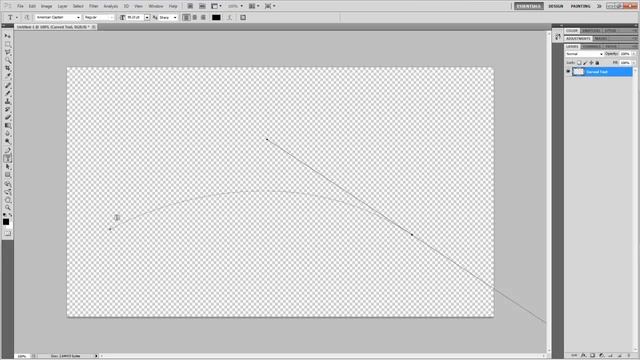Click the Mini Bridge icon
Image resolution: width=640 pixels, height=360 pixels.
coord(202,6)
